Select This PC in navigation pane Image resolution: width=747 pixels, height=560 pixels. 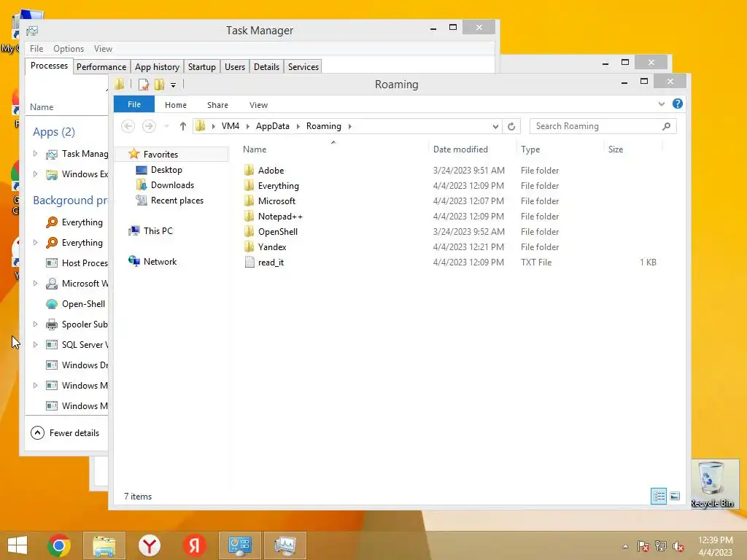click(x=158, y=231)
